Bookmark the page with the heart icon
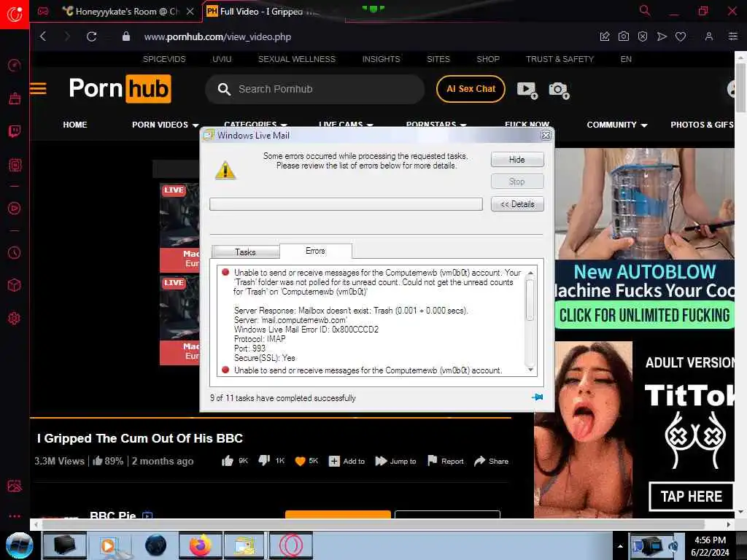 click(681, 36)
